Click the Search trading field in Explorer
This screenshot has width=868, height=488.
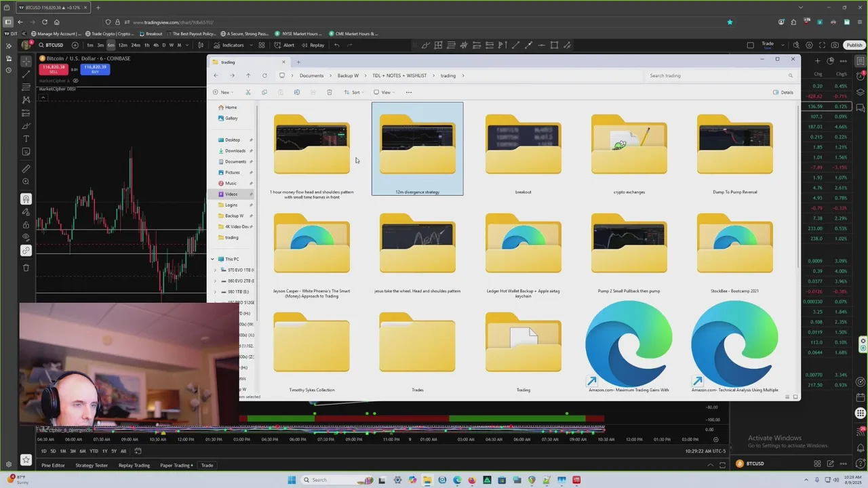coord(720,75)
